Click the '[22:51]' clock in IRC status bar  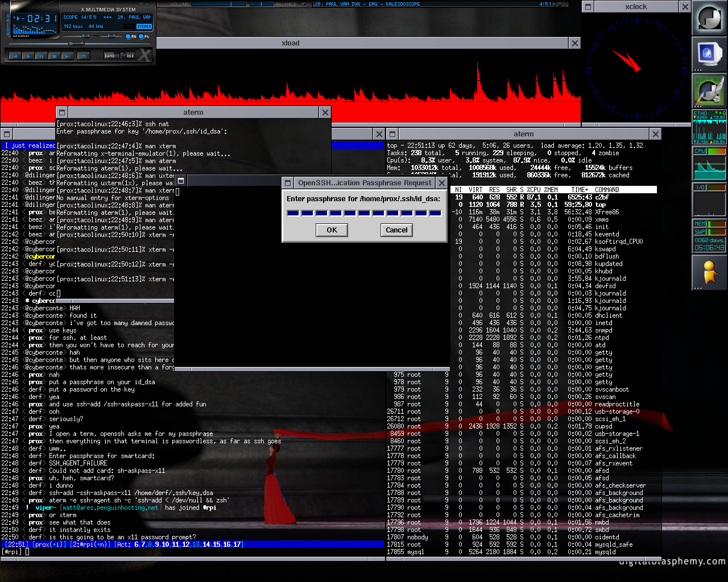coord(17,544)
